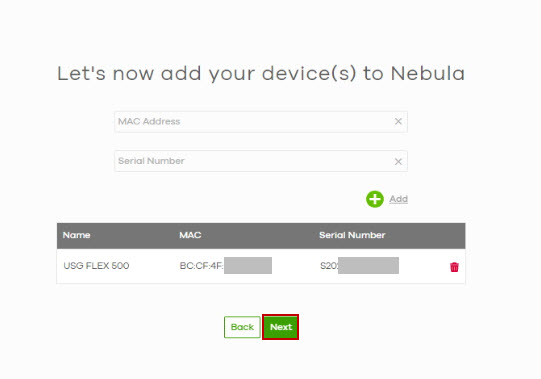Sort by the MAC column header
541x379 pixels.
[x=190, y=235]
